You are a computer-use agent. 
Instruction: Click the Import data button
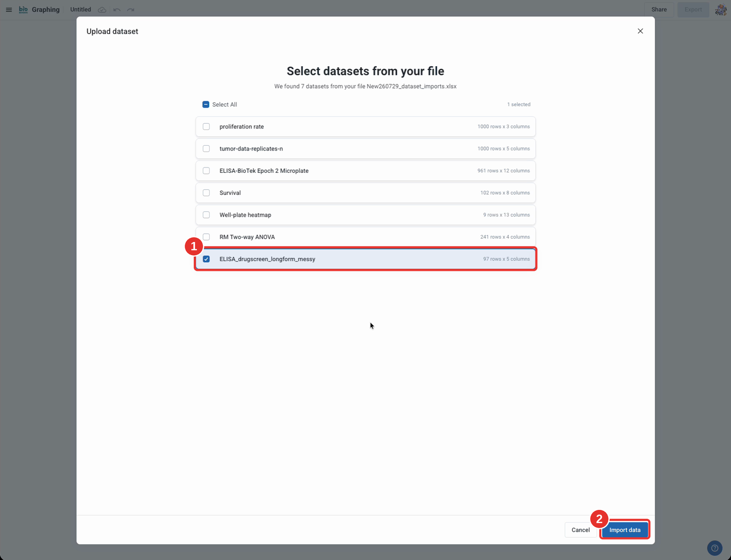625,530
